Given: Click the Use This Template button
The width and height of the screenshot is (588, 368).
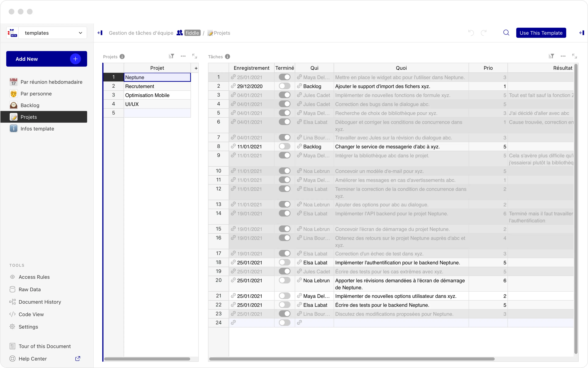Looking at the screenshot, I should click(x=541, y=33).
